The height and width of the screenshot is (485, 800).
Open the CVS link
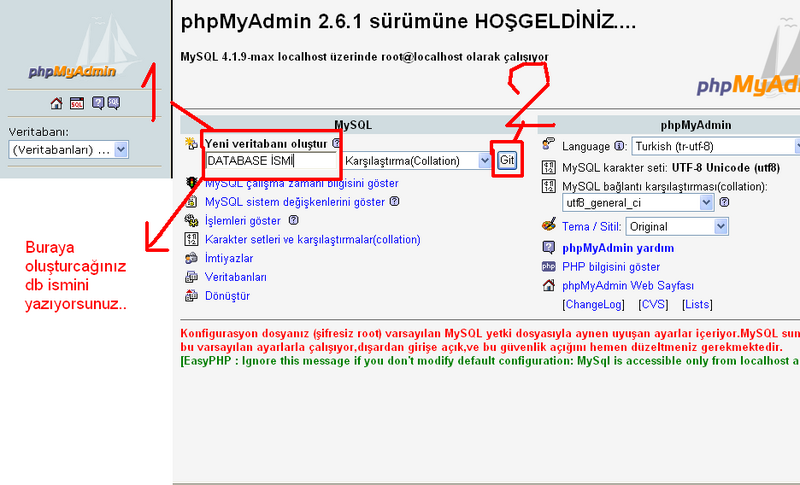click(653, 304)
